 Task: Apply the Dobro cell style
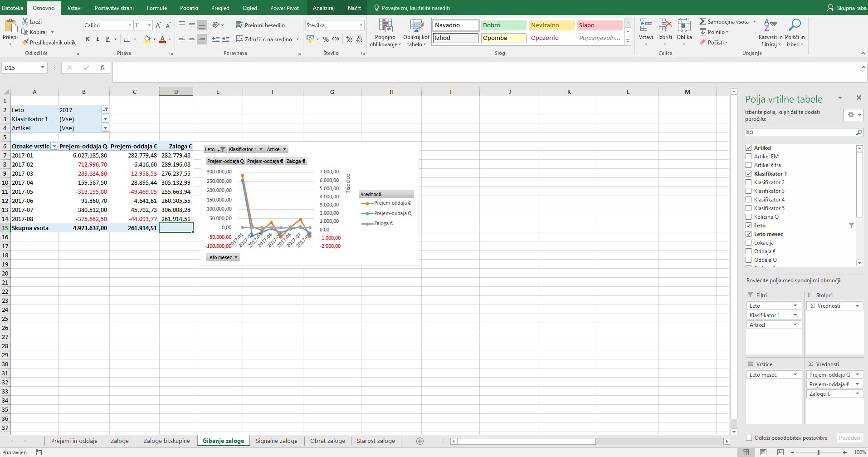click(503, 25)
